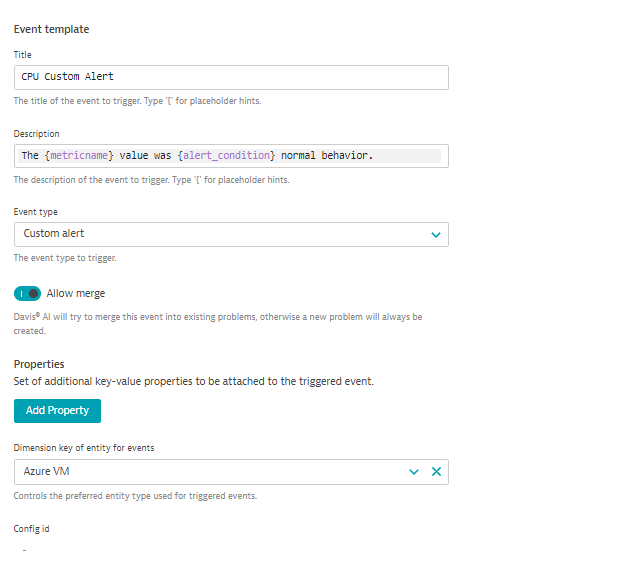
Task: Click the "Dimension key of entity for events" label
Action: click(x=84, y=447)
